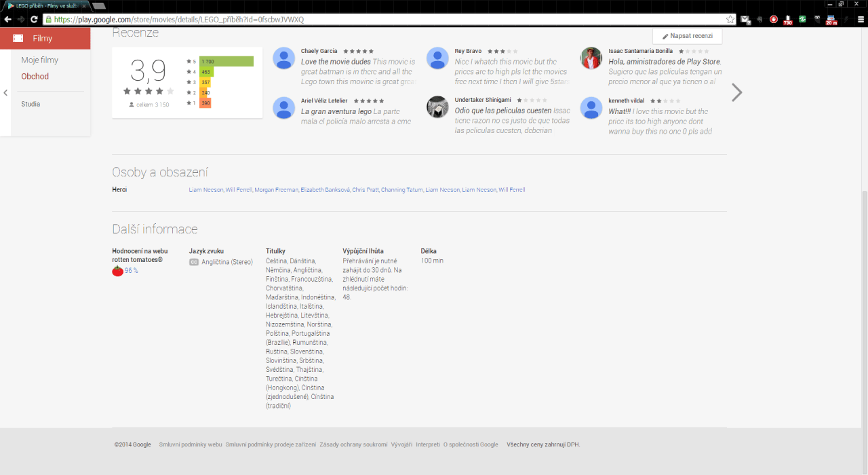Click the 2-star rating bar showing 240
The image size is (868, 475).
coord(205,92)
